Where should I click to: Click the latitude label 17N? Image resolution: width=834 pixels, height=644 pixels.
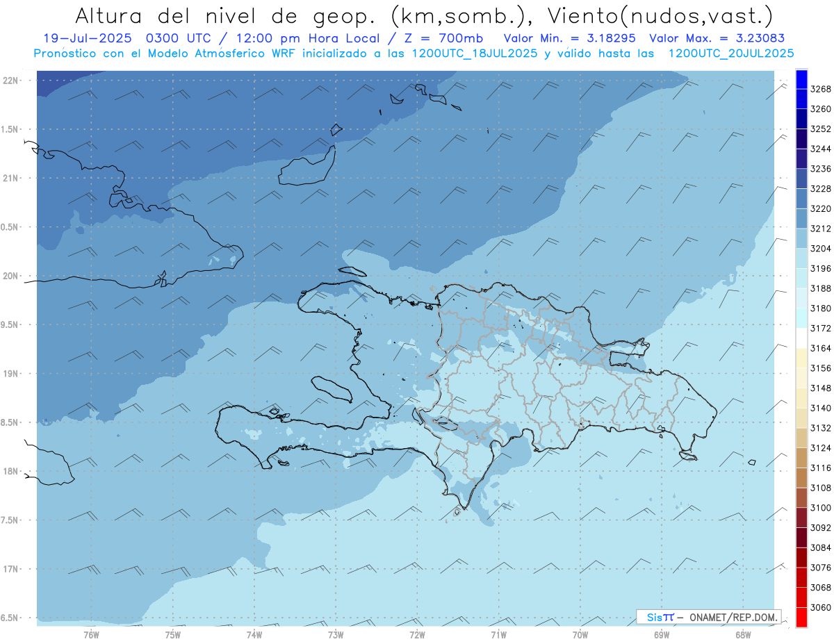pos(11,569)
